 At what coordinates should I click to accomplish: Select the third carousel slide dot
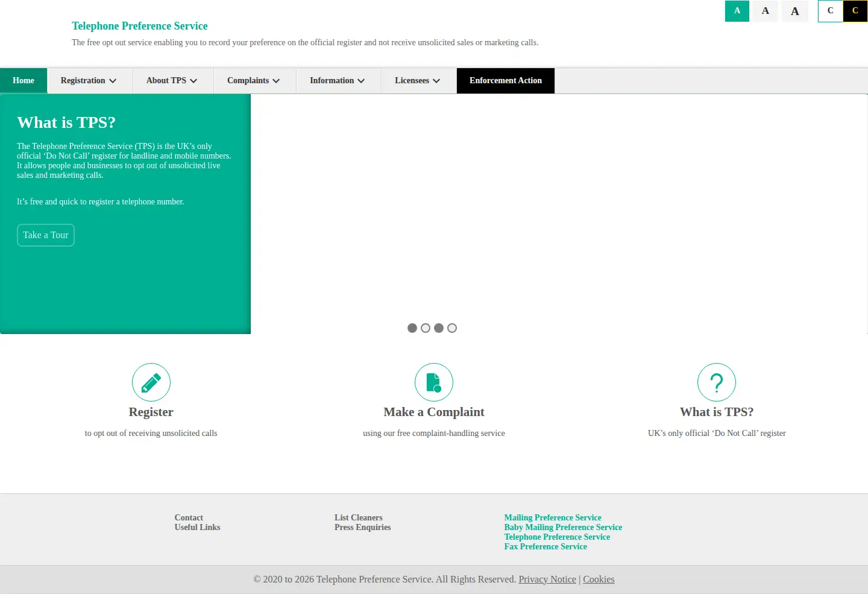439,328
